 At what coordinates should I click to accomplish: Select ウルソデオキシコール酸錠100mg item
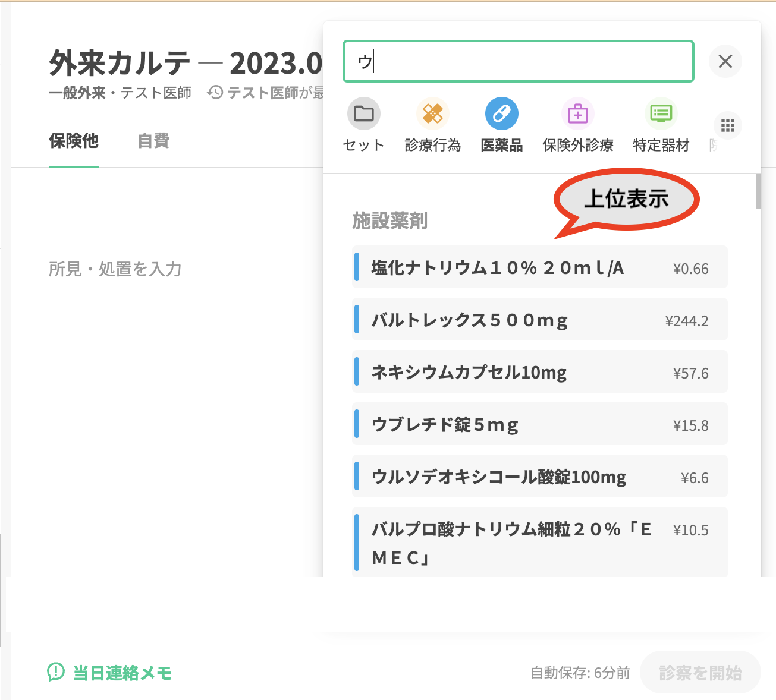[539, 477]
